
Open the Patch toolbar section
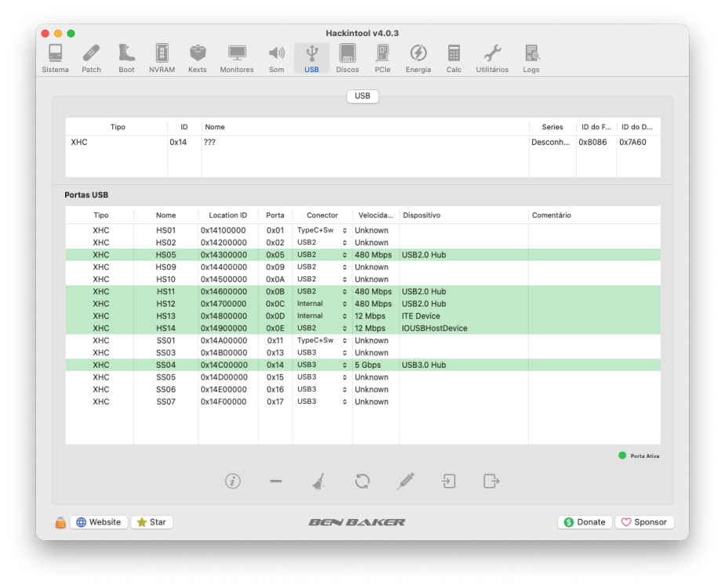(91, 58)
